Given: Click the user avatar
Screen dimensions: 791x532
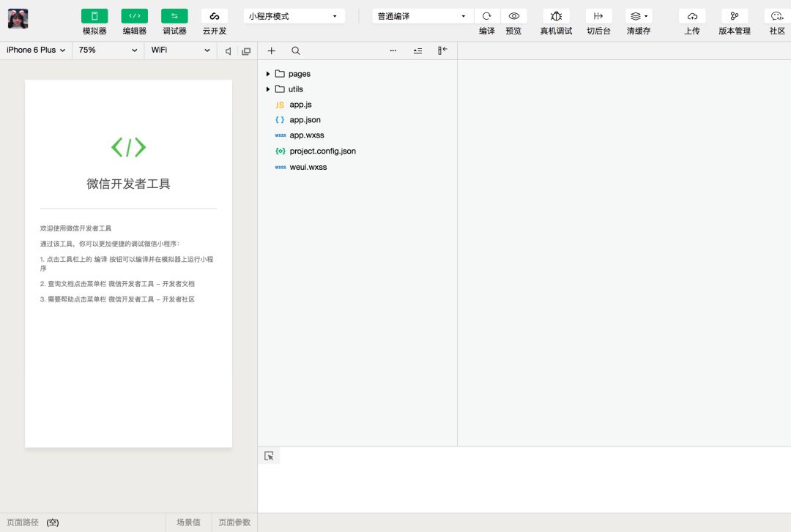Looking at the screenshot, I should pyautogui.click(x=18, y=18).
